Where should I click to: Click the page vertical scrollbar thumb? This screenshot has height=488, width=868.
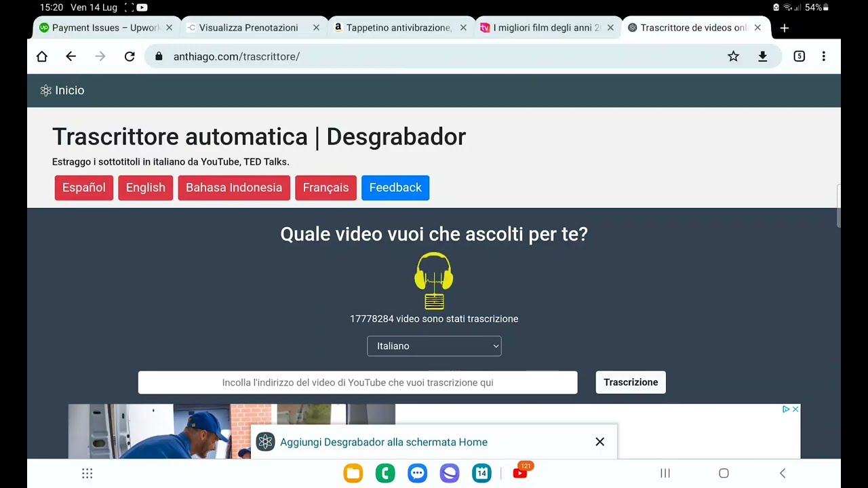[838, 205]
